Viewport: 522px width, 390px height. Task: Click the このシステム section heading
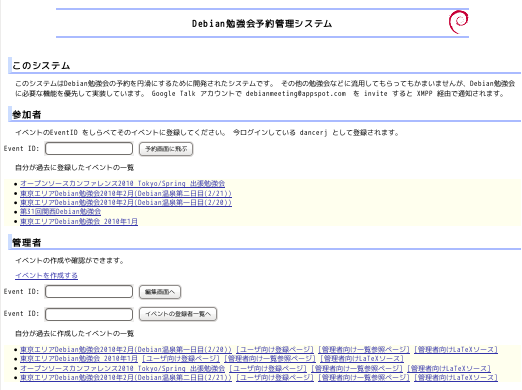click(x=41, y=65)
